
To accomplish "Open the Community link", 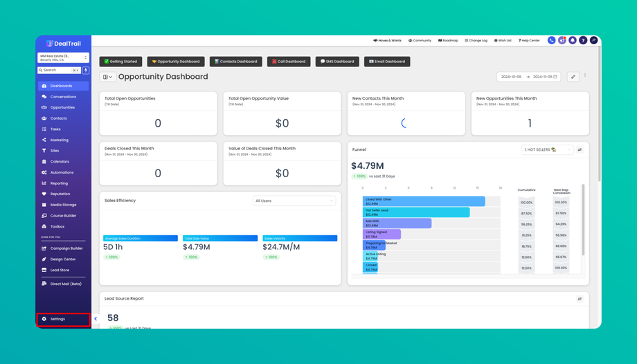I will click(x=420, y=41).
